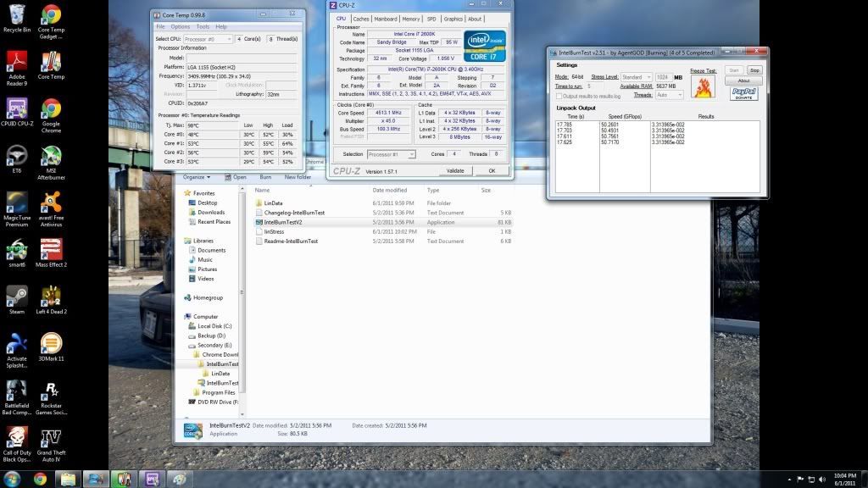Click the taskbar clock showing 10:04 PM
Screen dimensions: 868x488
[x=845, y=480]
